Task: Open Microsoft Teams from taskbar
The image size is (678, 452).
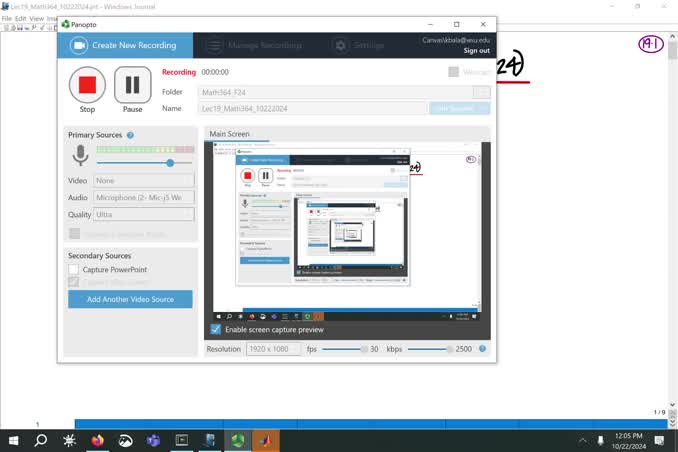Action: 153,440
